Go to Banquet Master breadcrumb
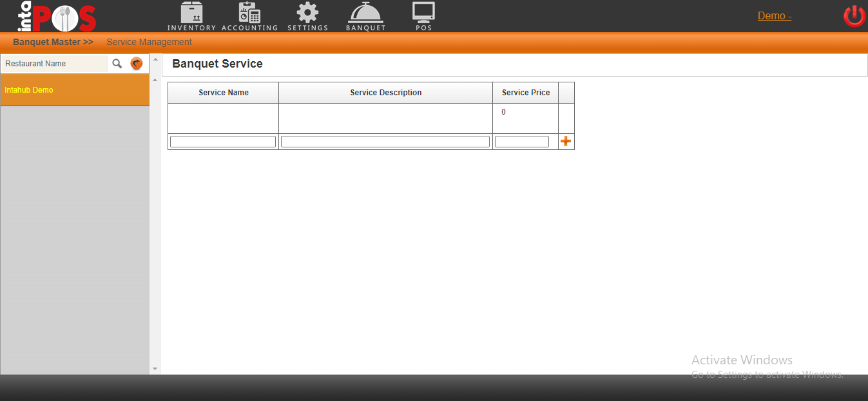 (53, 42)
